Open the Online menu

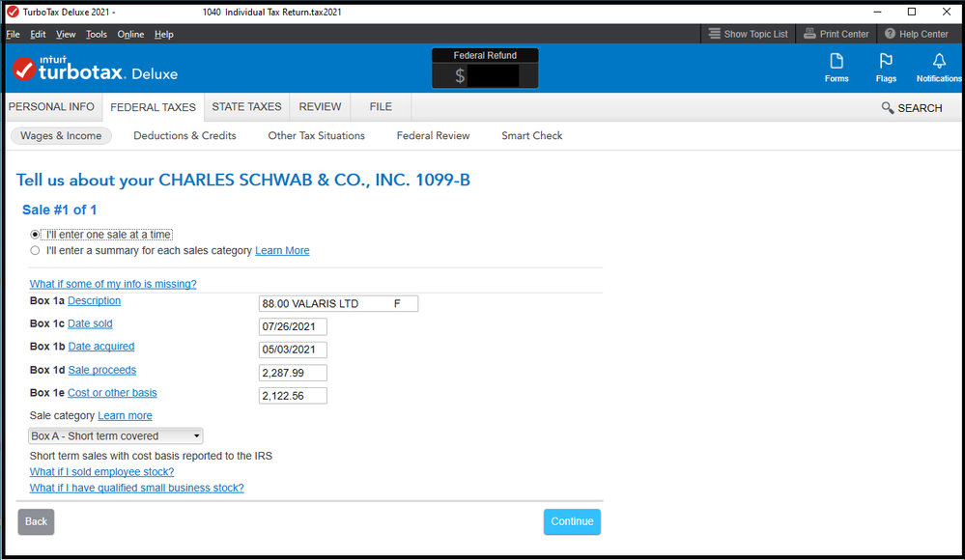click(130, 35)
